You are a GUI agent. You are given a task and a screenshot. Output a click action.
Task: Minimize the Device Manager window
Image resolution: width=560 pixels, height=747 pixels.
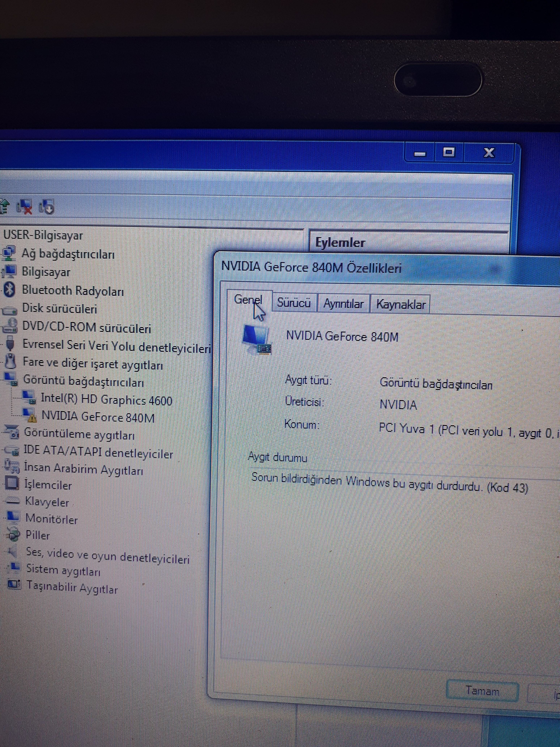coord(420,153)
